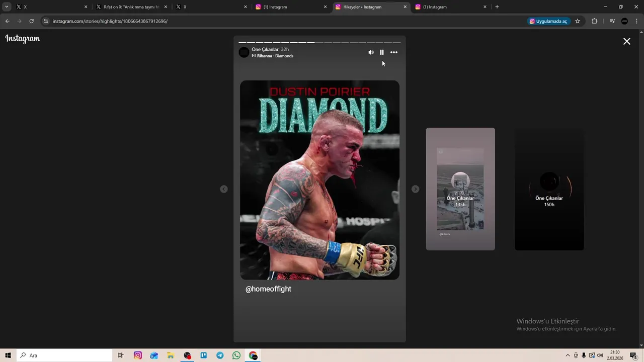Open Task View on the taskbar
The width and height of the screenshot is (644, 362).
[x=121, y=355]
